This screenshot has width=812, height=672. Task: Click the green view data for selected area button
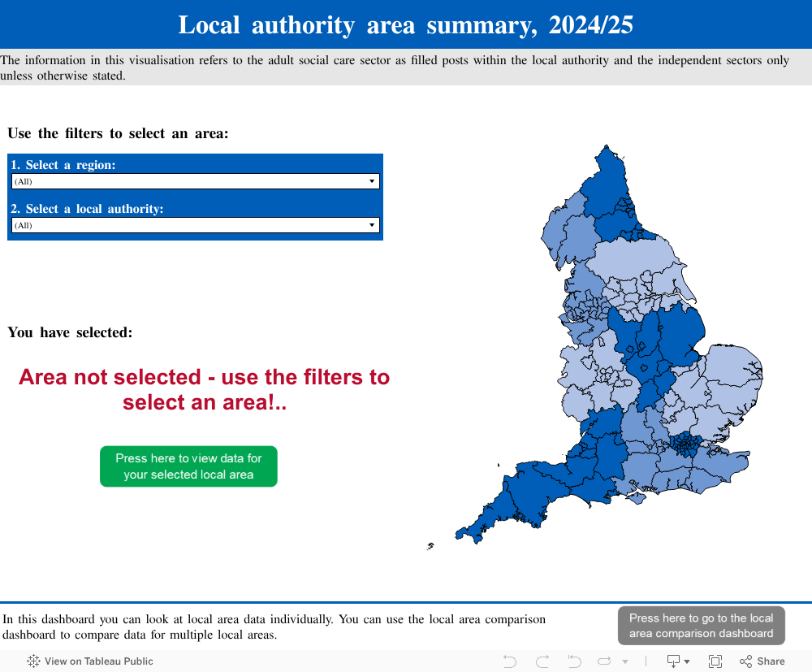point(188,466)
